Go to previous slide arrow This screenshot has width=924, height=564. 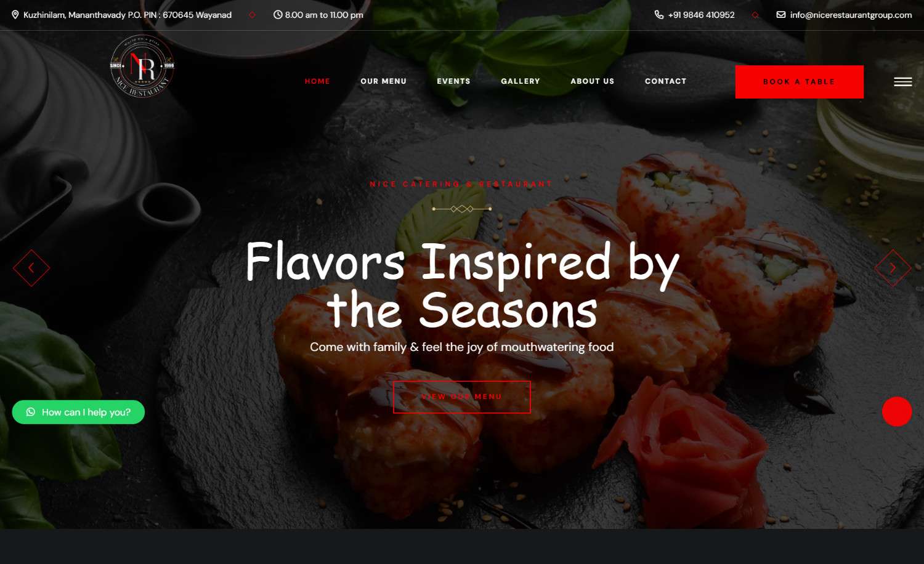coord(31,268)
